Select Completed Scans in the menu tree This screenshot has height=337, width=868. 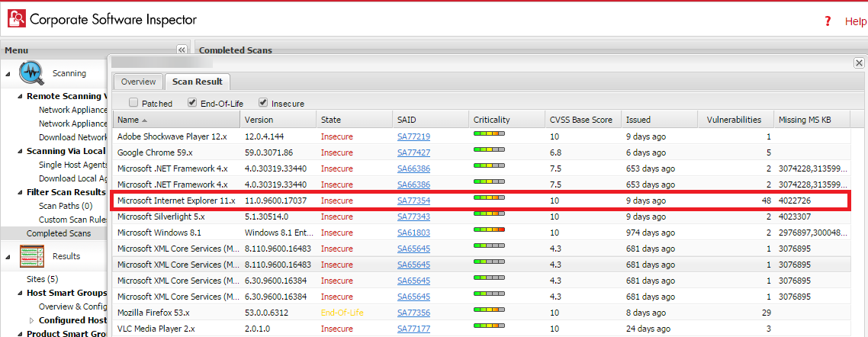pyautogui.click(x=59, y=233)
